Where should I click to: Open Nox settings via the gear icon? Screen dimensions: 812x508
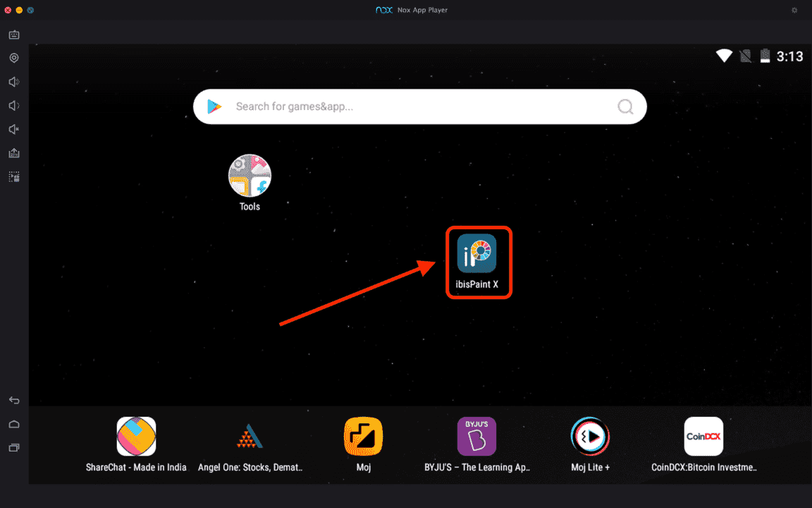pos(794,10)
